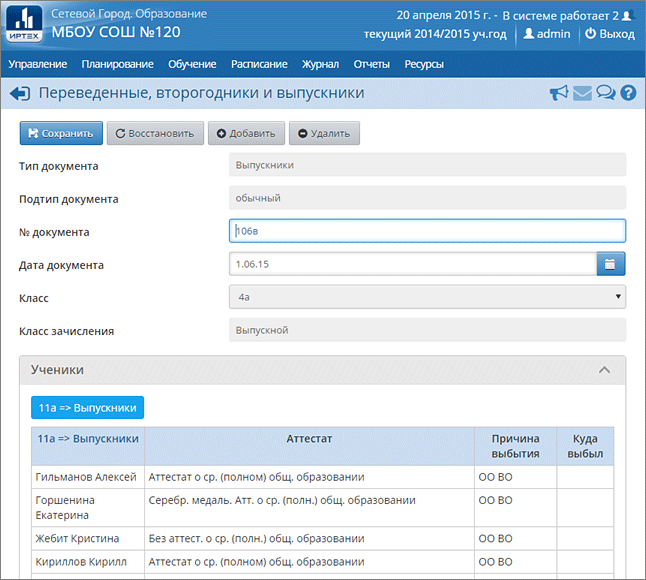Screen dimensions: 646x580
Task: Click the № документа input field
Action: 427,231
